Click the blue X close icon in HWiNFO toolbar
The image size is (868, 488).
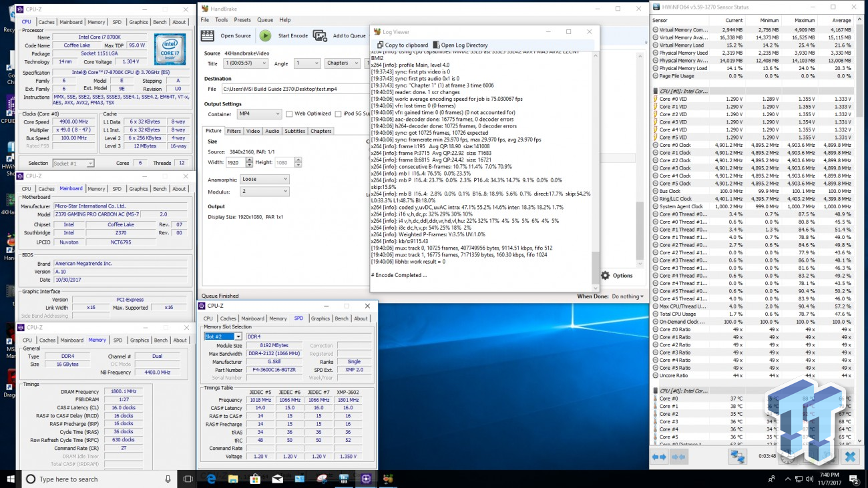[x=849, y=457]
